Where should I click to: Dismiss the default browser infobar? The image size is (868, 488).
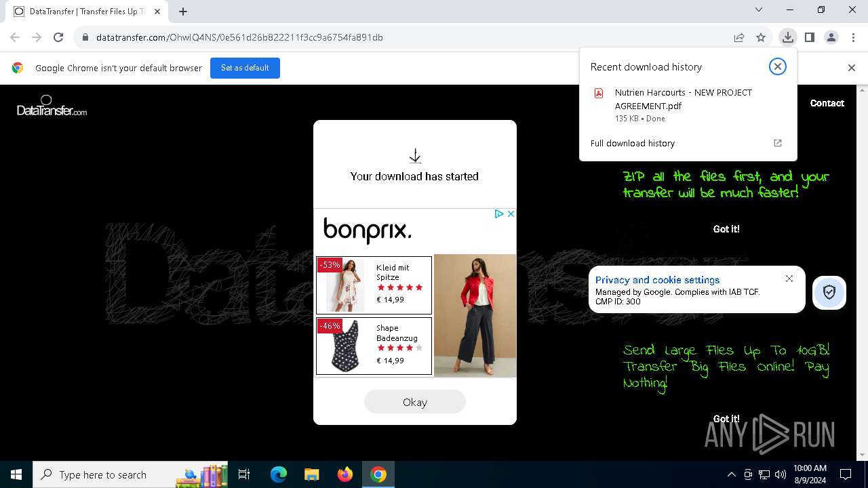point(852,68)
